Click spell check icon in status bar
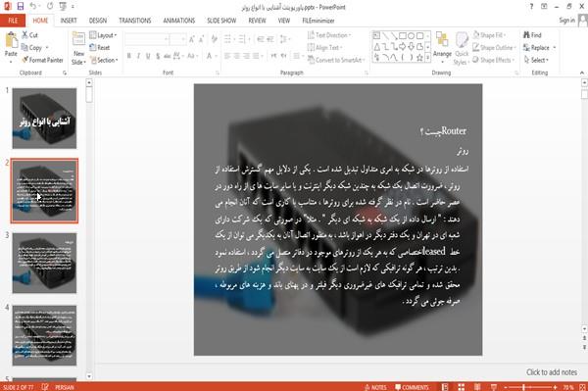The image size is (588, 391). [45, 387]
